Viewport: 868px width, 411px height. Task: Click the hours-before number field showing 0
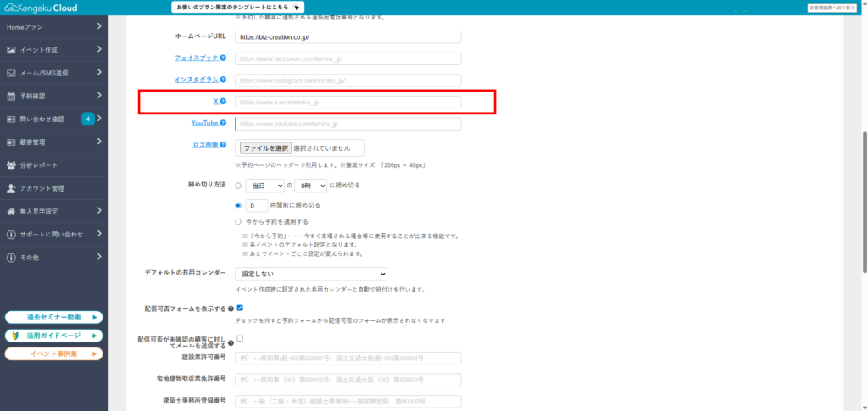(257, 205)
